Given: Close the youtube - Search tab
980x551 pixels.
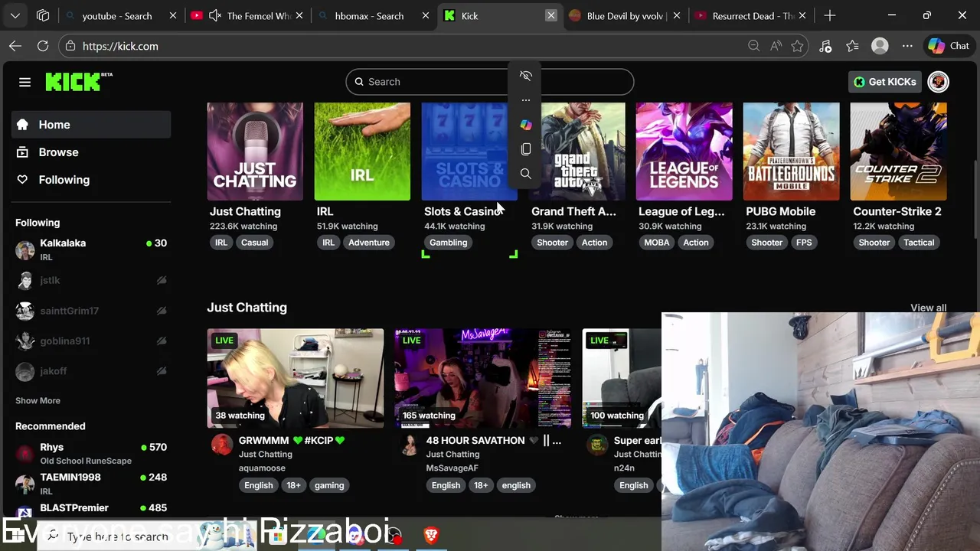Looking at the screenshot, I should (x=173, y=15).
